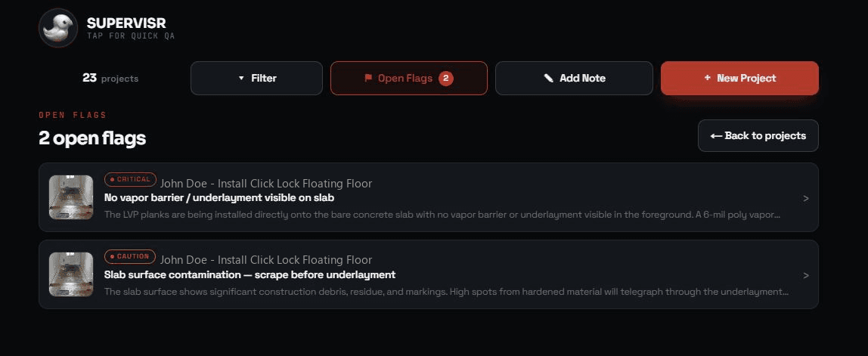The height and width of the screenshot is (356, 868).
Task: Open 'No vapor barrier / underlayment visible' flag
Action: [219, 198]
